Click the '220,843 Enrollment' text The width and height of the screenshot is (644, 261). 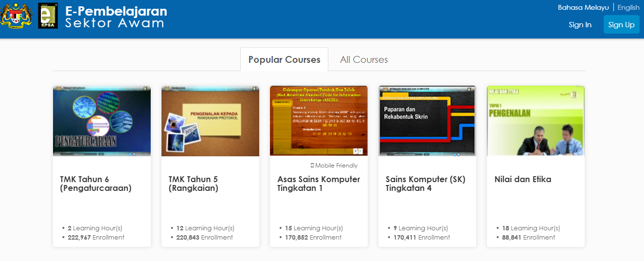coord(204,237)
